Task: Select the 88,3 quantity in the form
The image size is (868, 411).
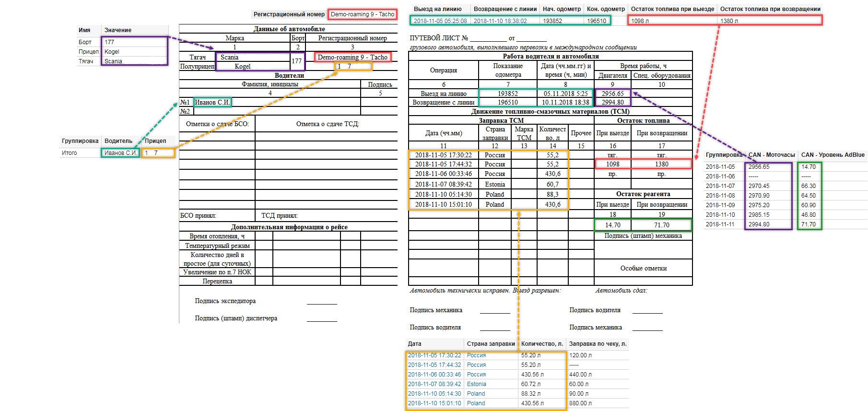Action: click(x=552, y=194)
